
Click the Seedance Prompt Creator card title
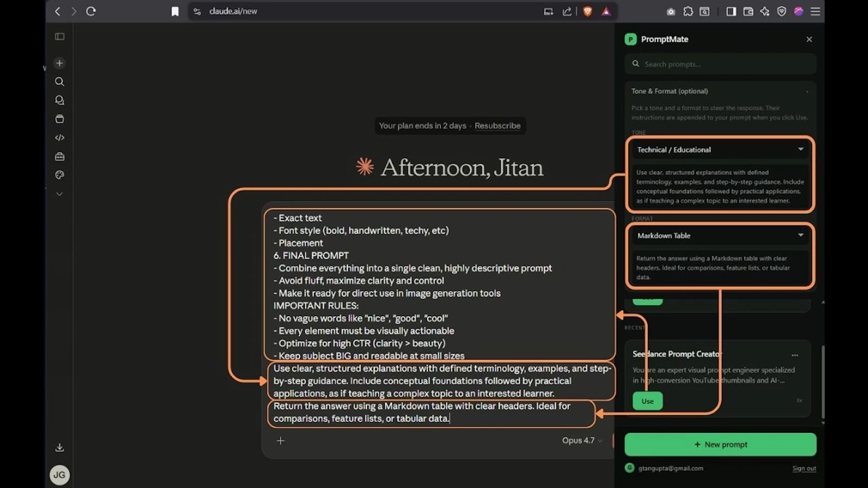point(676,354)
